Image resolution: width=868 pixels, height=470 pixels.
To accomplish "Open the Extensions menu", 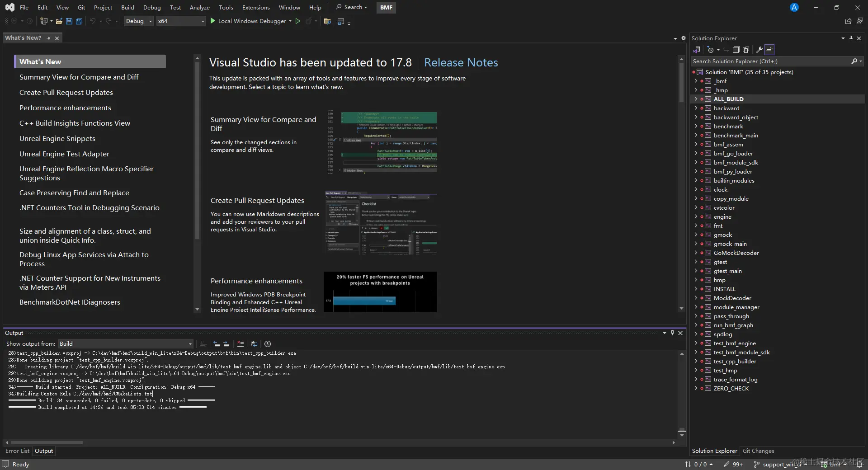I will coord(256,7).
